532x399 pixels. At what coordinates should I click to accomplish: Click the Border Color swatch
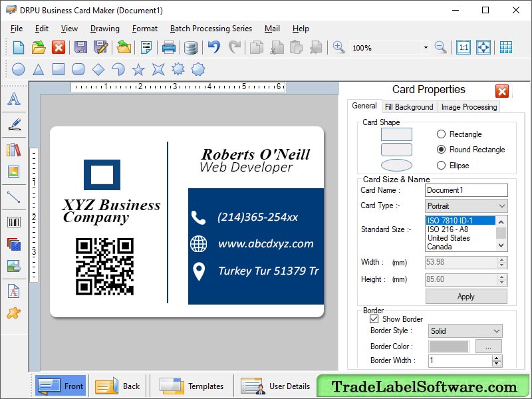click(x=448, y=346)
